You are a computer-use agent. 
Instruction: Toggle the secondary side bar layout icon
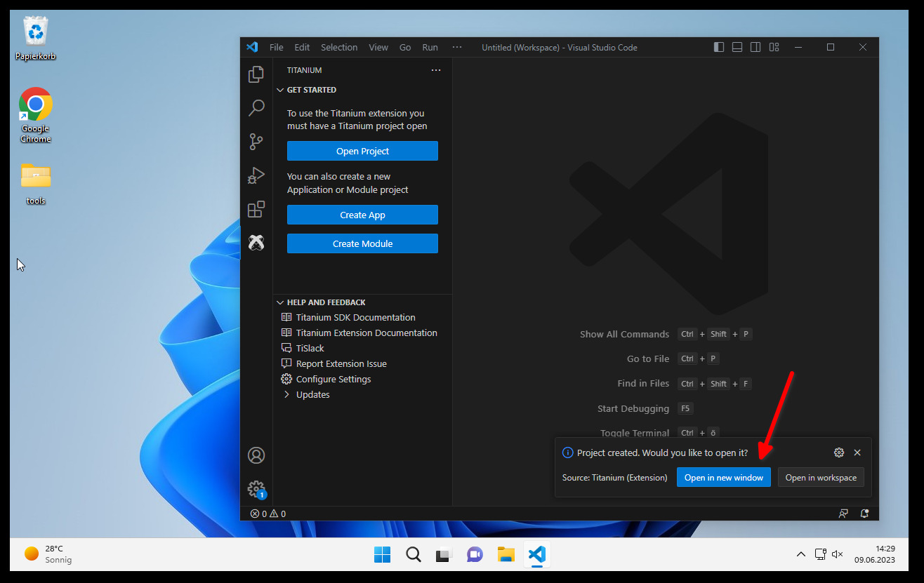755,47
